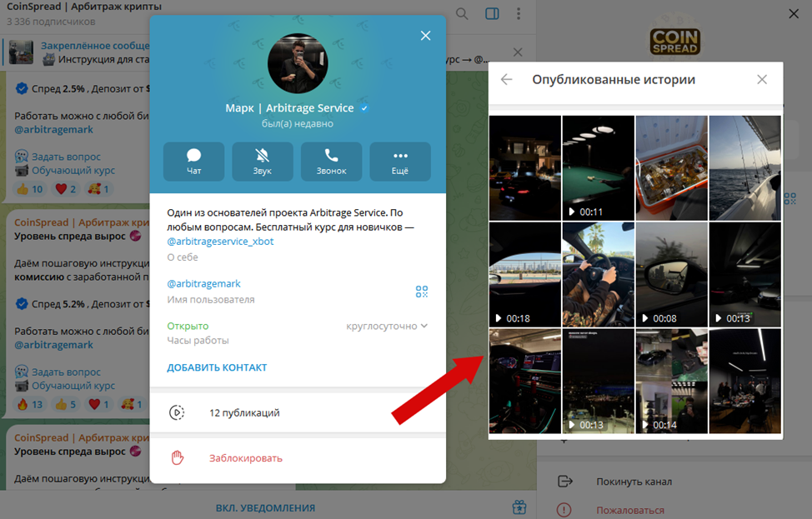Play the first 00:13 dark garage story
This screenshot has width=812, height=519.
744,275
